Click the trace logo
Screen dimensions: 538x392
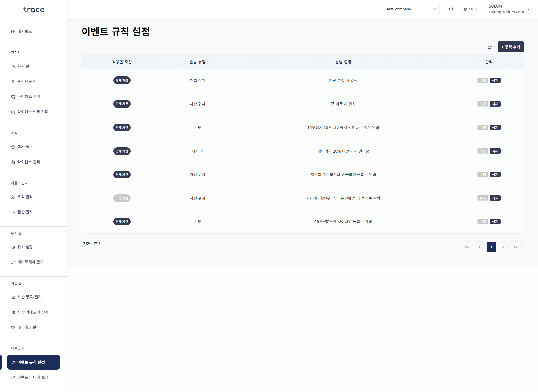tap(34, 10)
